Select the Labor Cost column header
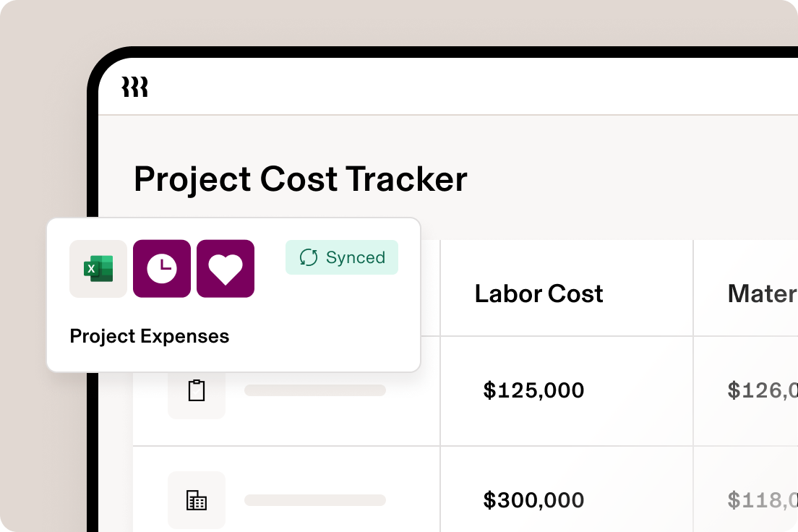Screen dimensions: 798x532 (x=539, y=293)
